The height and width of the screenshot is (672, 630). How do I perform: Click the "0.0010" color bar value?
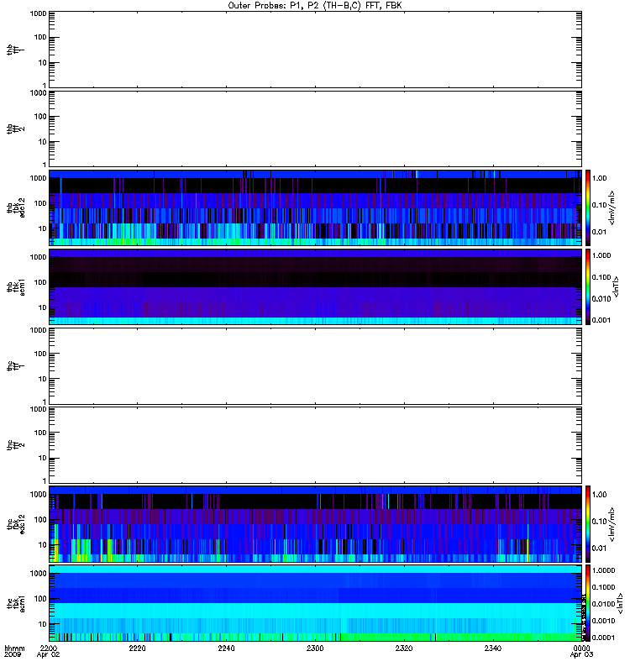pos(603,621)
